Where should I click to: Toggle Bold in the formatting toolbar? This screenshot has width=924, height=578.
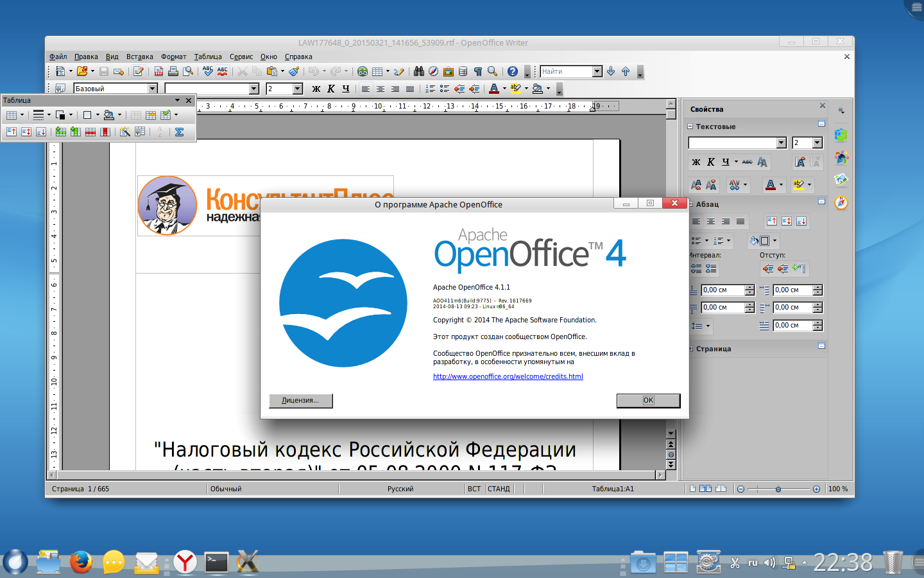[x=316, y=89]
